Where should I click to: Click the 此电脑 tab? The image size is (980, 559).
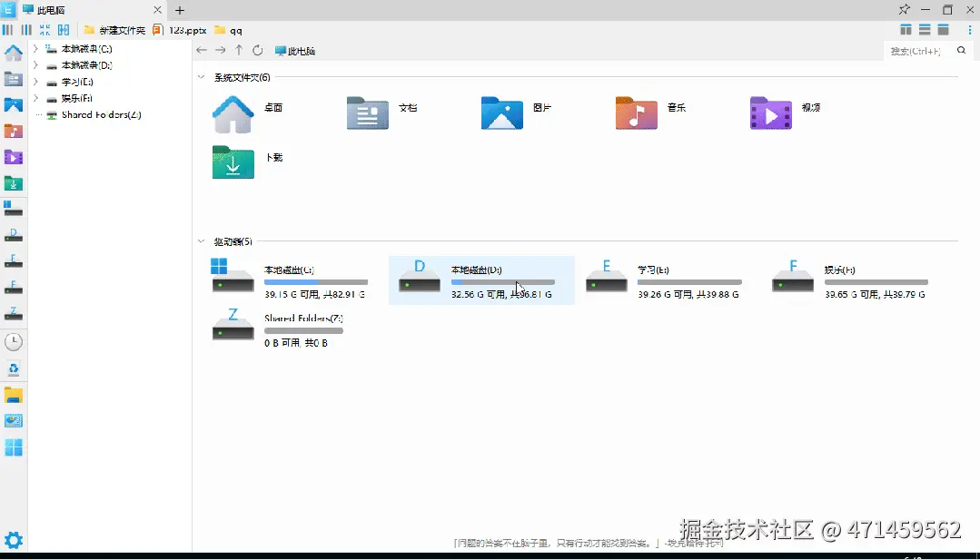(91, 10)
